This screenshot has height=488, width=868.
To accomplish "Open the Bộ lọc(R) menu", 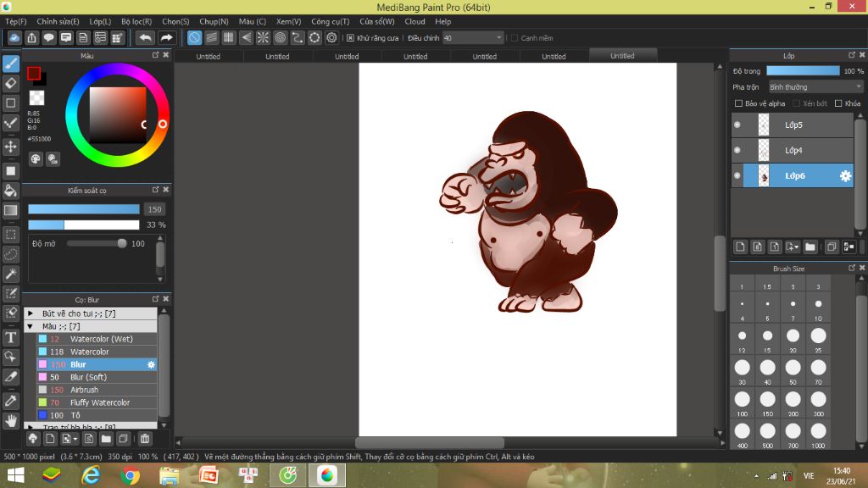I will [x=136, y=21].
